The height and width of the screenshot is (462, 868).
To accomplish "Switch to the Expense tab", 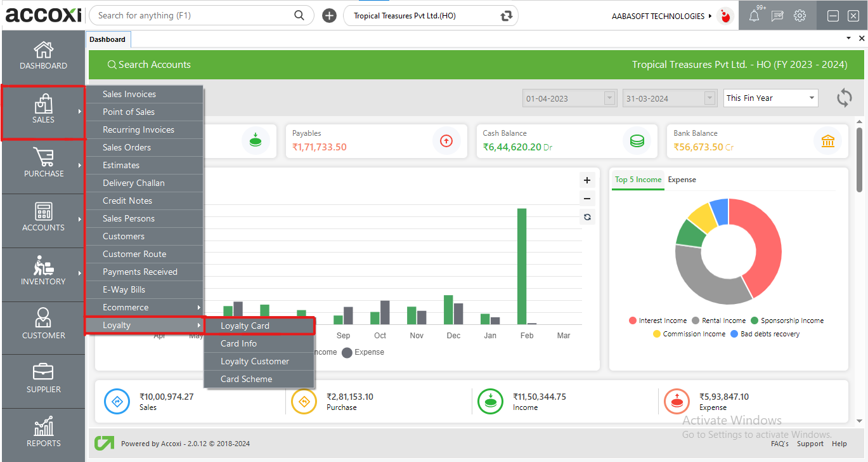I will tap(682, 180).
